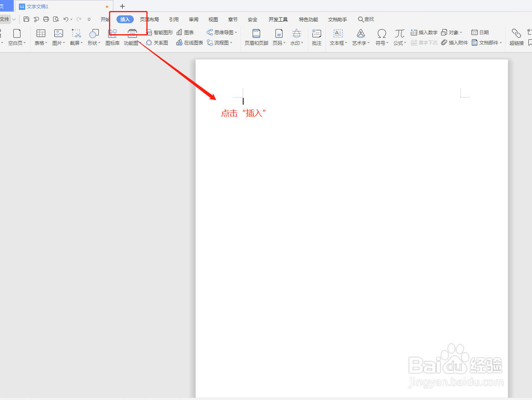Switch to the Security (安全) tab
Viewport: 532px width, 400px height.
click(253, 19)
